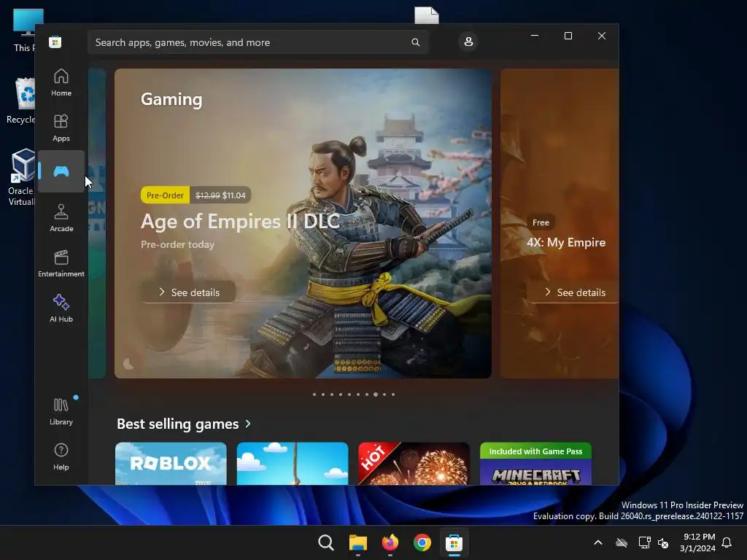
Task: Maximize the Microsoft Store window
Action: 568,36
